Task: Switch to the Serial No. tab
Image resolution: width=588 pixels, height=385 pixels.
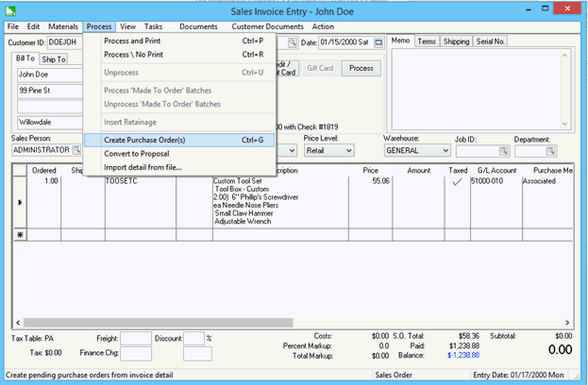Action: tap(490, 42)
